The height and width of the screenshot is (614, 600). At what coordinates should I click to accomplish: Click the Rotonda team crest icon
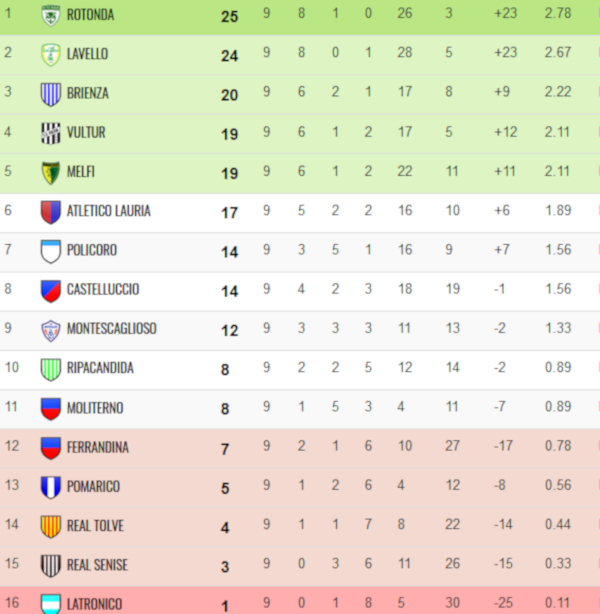(x=51, y=16)
